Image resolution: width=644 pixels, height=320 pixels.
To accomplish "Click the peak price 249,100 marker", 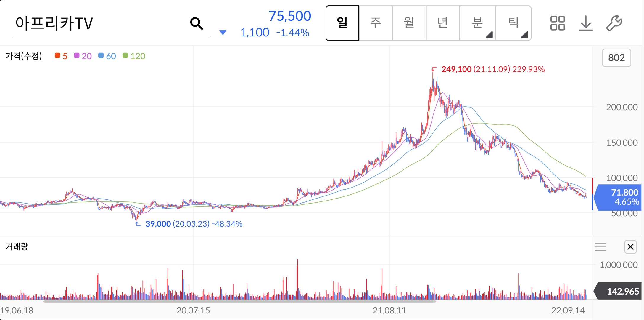I will [456, 69].
